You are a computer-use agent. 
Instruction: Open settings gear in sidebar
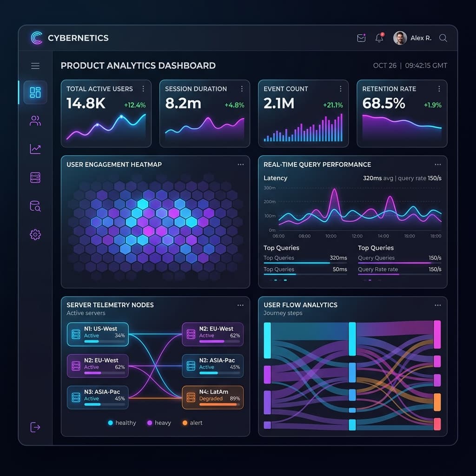[x=35, y=235]
